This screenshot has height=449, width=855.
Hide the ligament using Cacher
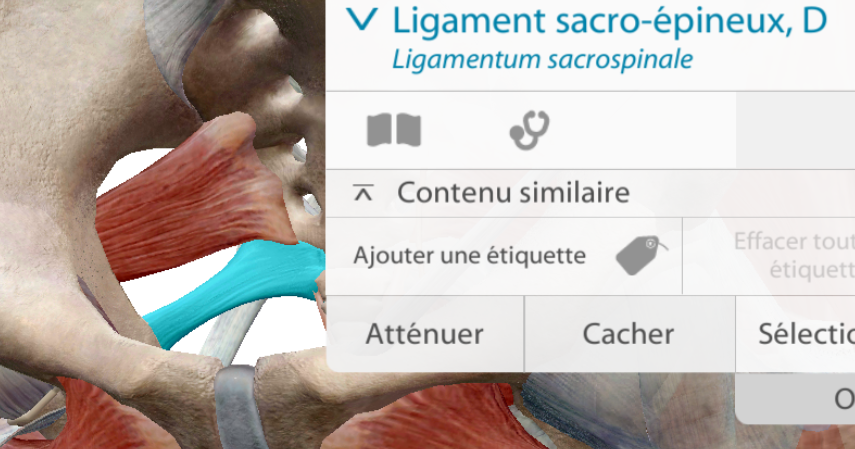(629, 334)
